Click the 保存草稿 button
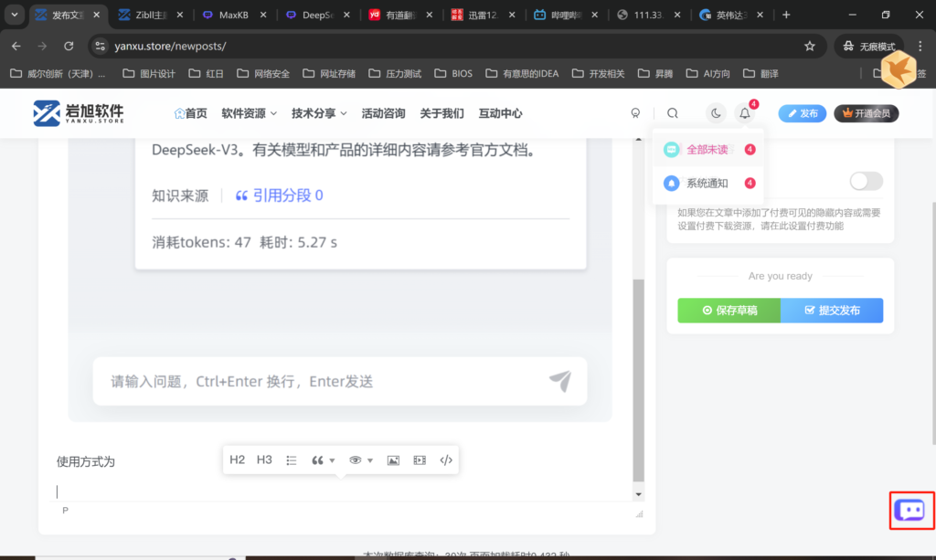This screenshot has height=560, width=936. click(x=729, y=311)
